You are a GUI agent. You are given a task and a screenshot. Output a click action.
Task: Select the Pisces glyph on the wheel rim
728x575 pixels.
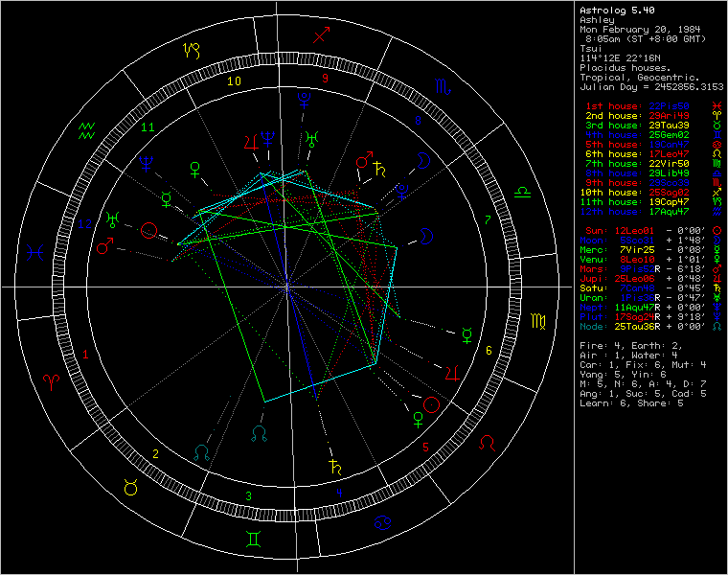[35, 253]
